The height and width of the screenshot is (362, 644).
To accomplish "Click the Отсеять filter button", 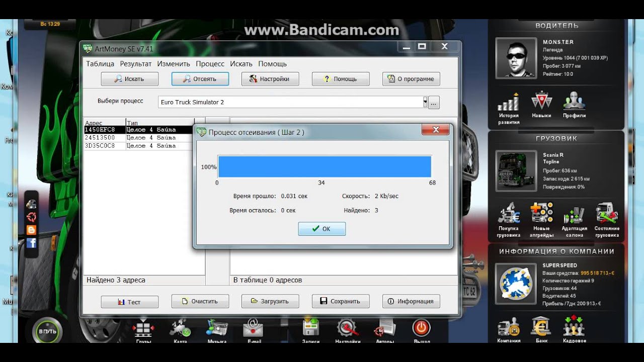I will (200, 79).
